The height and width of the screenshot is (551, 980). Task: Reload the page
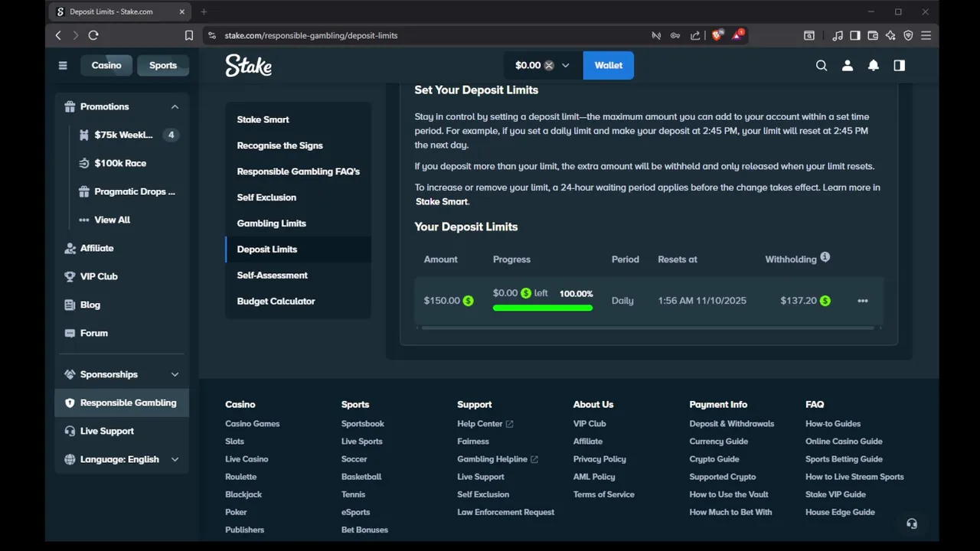93,35
